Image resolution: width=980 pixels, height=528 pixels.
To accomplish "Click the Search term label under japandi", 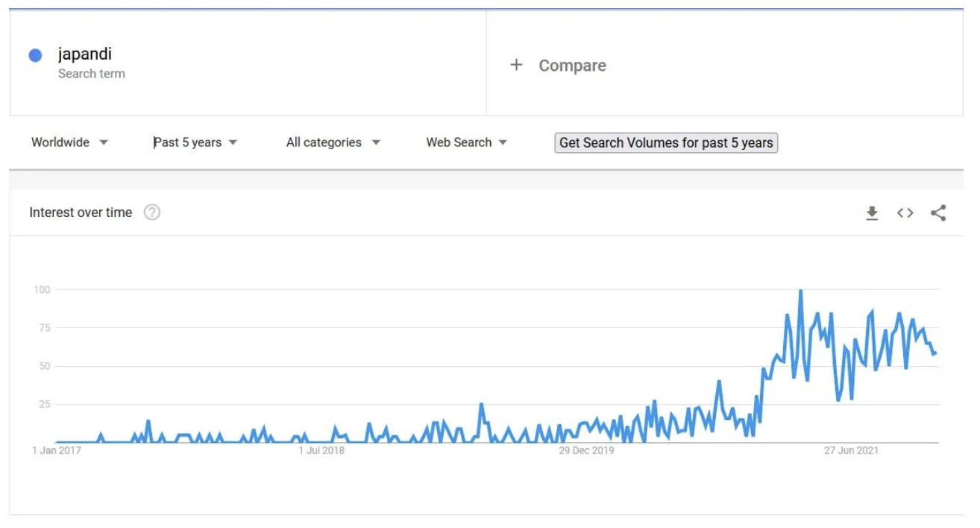I will coord(92,74).
